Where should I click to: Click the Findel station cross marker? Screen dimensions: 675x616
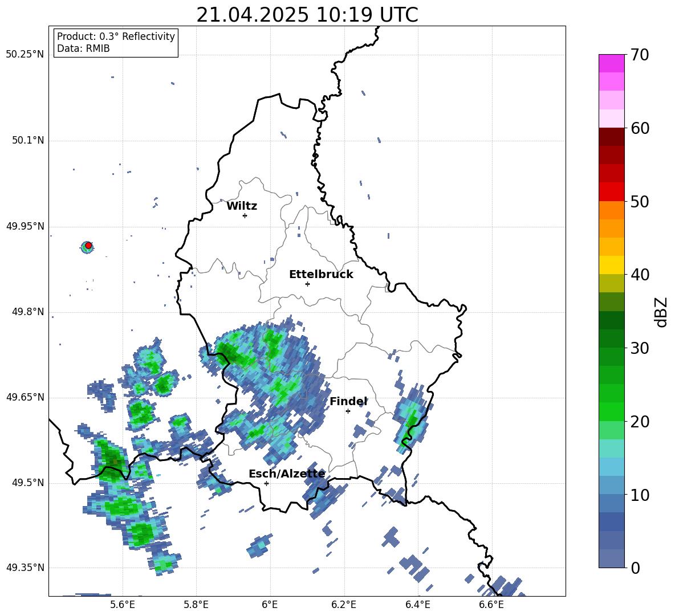pyautogui.click(x=348, y=411)
